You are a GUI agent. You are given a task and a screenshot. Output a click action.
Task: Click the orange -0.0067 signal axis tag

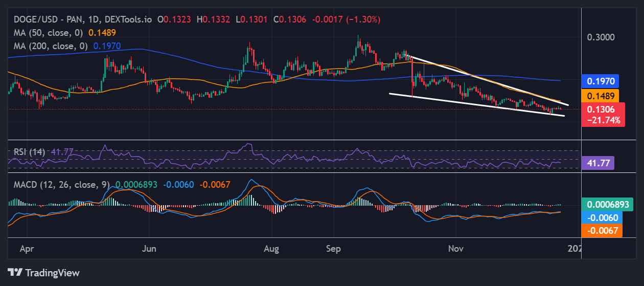click(x=603, y=231)
